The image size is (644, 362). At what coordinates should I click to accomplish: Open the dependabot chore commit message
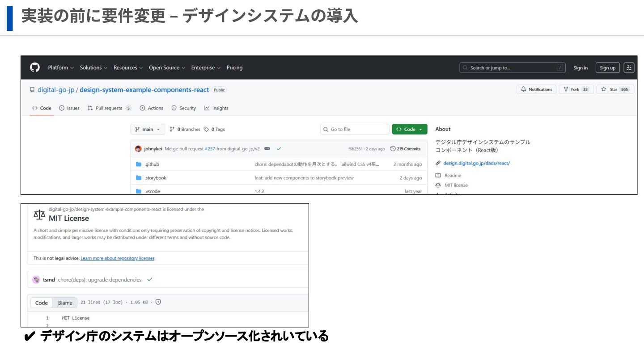click(317, 164)
